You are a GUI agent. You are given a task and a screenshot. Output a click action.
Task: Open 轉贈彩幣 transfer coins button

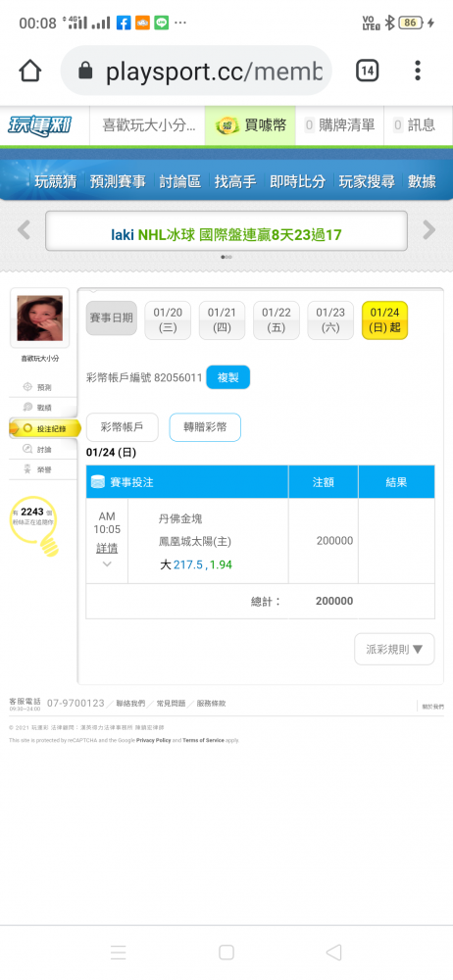pos(205,427)
